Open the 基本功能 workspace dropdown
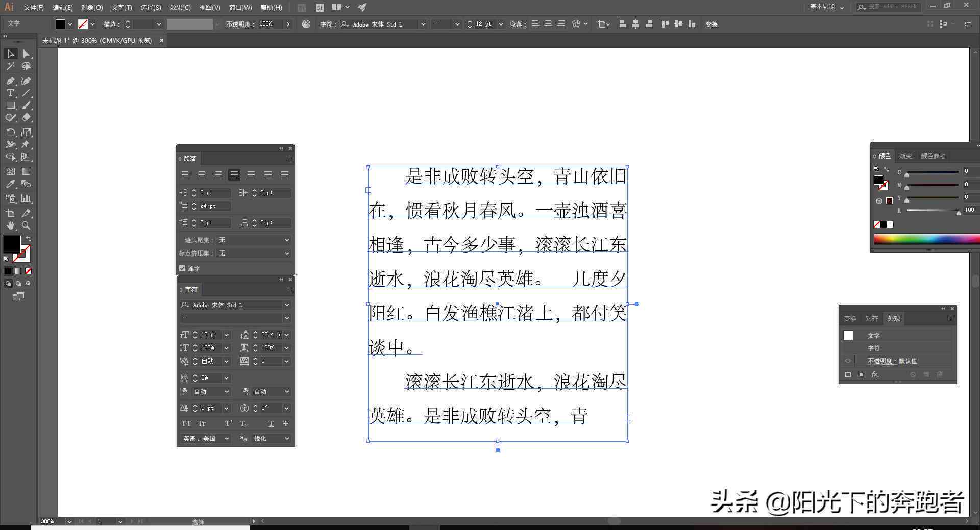The width and height of the screenshot is (980, 530). click(827, 7)
